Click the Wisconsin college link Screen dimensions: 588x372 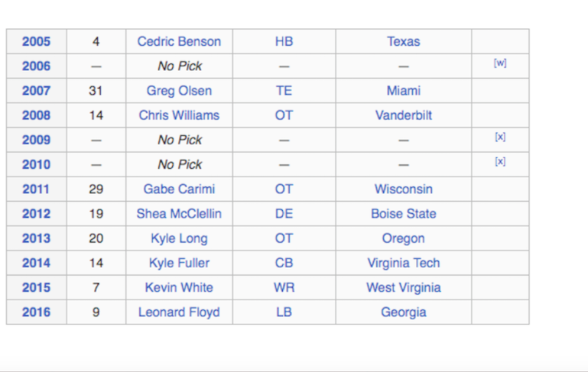point(404,189)
